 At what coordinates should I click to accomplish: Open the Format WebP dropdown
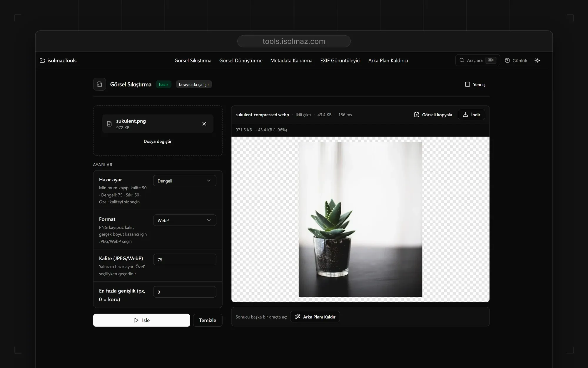pyautogui.click(x=185, y=220)
